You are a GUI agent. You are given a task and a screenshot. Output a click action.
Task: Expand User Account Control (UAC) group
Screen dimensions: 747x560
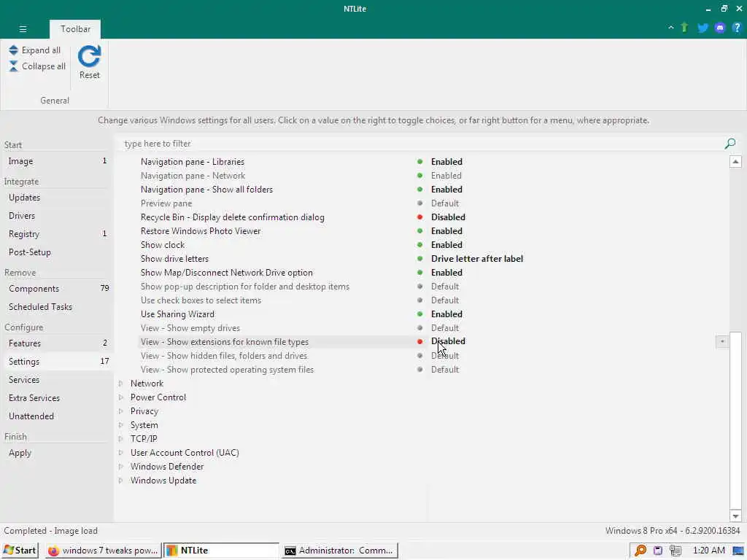click(x=120, y=452)
